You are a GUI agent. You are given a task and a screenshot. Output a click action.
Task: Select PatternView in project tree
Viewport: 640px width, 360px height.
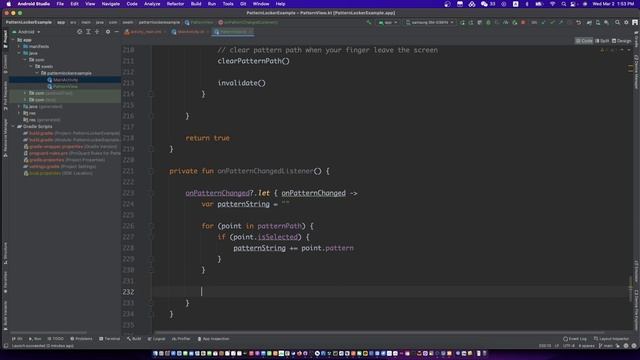(65, 87)
